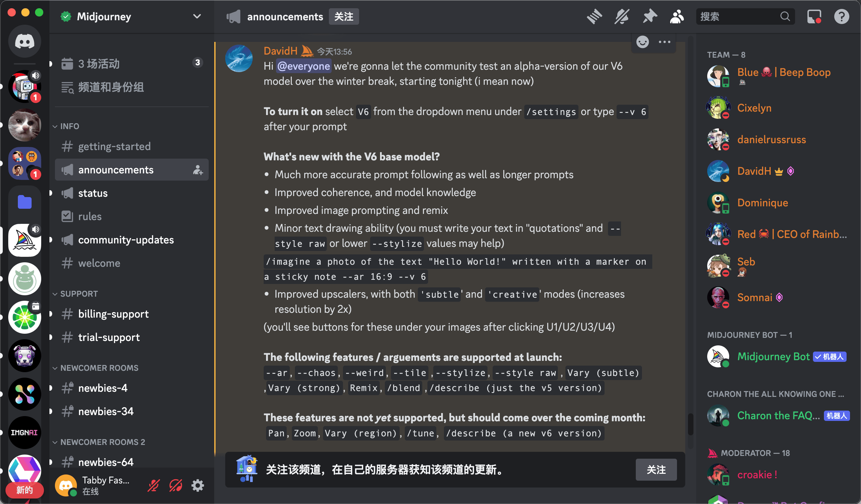Open the newbies-4 channel
The height and width of the screenshot is (504, 861).
click(132, 388)
